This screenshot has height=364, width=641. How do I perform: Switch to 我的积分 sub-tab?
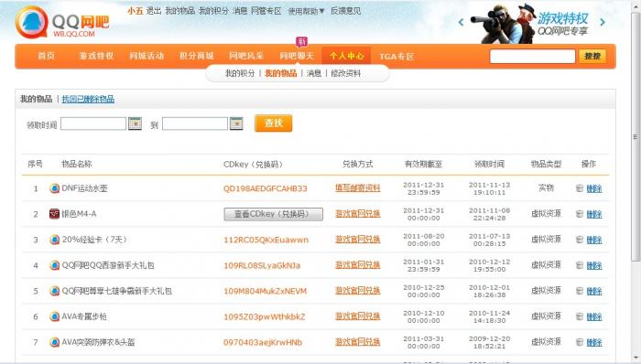(240, 73)
